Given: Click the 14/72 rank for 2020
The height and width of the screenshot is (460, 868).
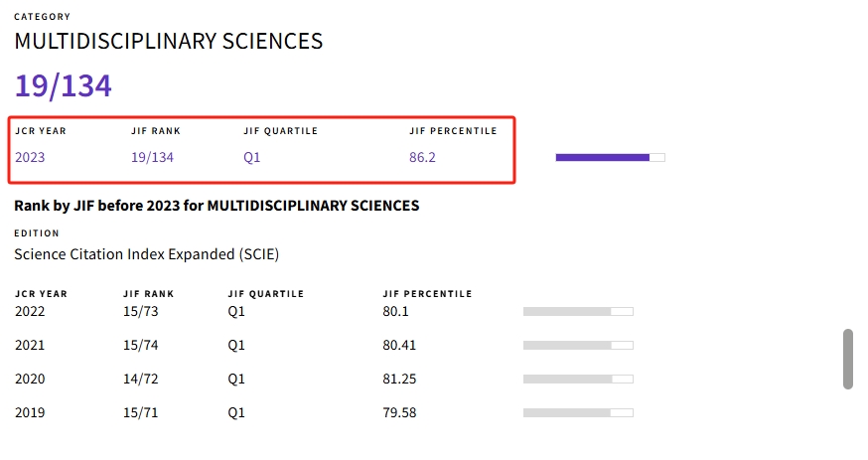Looking at the screenshot, I should (x=141, y=379).
